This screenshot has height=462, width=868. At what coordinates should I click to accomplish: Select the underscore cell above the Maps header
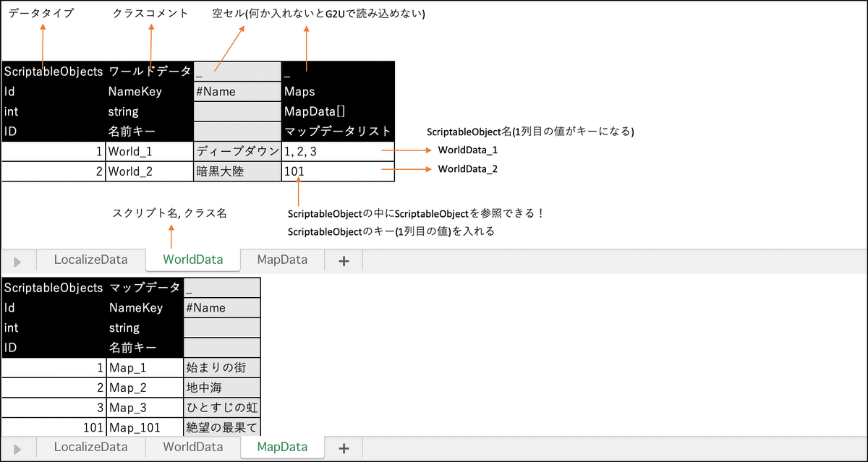click(338, 71)
